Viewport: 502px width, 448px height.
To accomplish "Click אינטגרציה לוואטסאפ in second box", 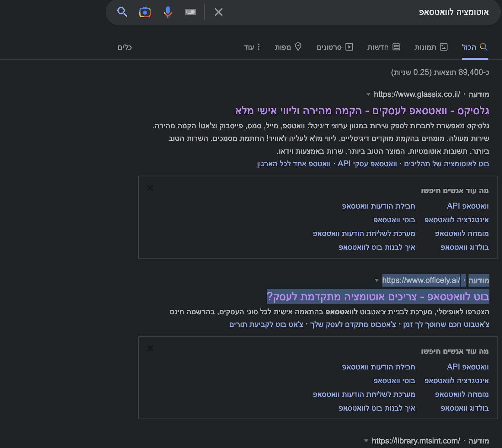I will pyautogui.click(x=457, y=381).
